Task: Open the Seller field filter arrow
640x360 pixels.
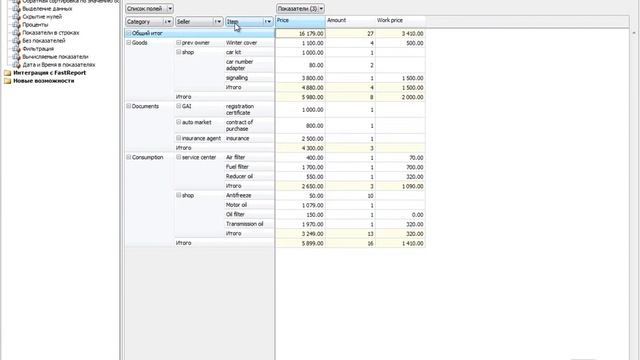Action: (x=218, y=22)
